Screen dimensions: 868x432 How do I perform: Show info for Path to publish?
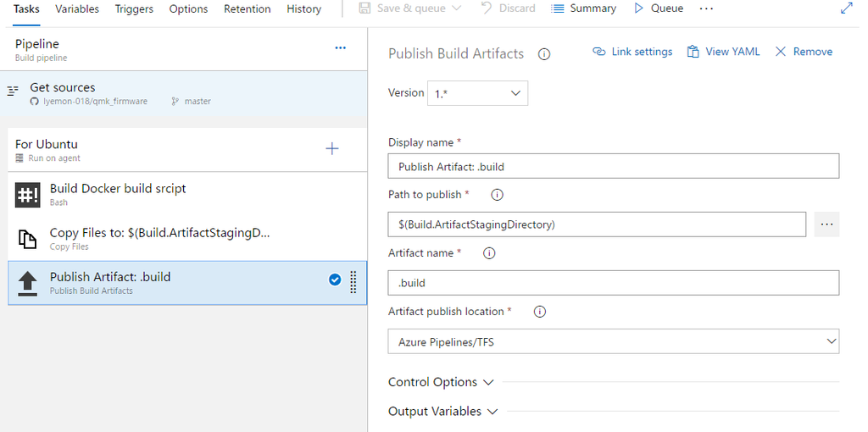pyautogui.click(x=497, y=195)
